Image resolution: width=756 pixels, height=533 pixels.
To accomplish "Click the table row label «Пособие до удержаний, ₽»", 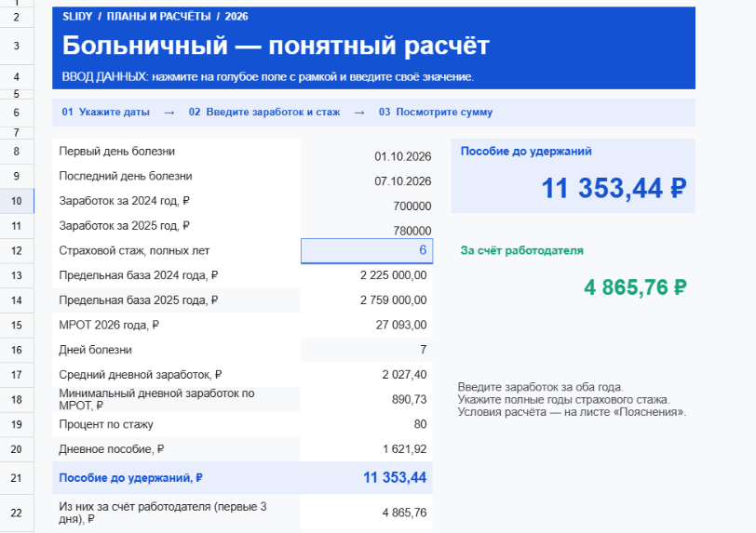I will [130, 478].
